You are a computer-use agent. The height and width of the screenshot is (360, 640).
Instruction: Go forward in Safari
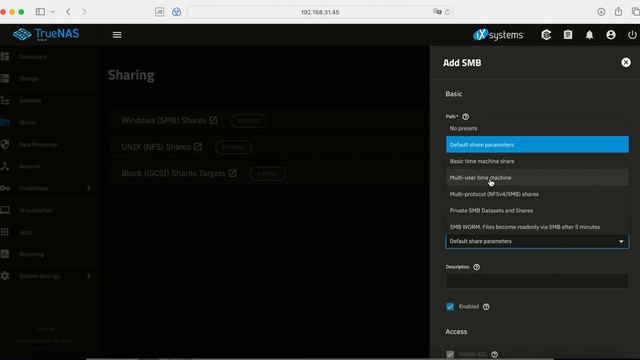pos(84,12)
